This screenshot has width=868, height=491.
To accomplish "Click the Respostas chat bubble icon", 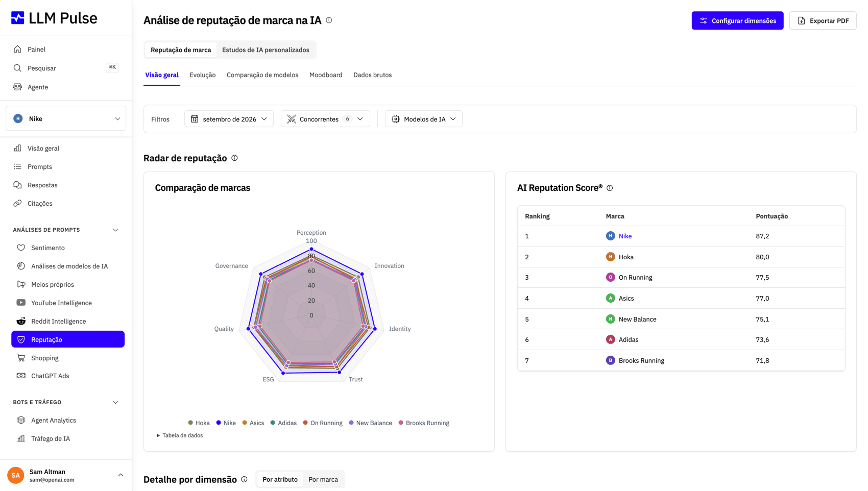I will 17,185.
